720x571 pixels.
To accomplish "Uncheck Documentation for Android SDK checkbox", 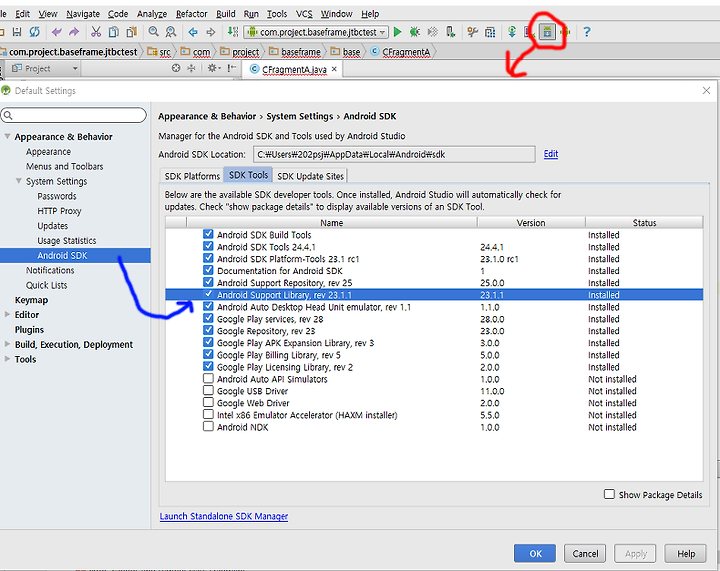I will [208, 270].
